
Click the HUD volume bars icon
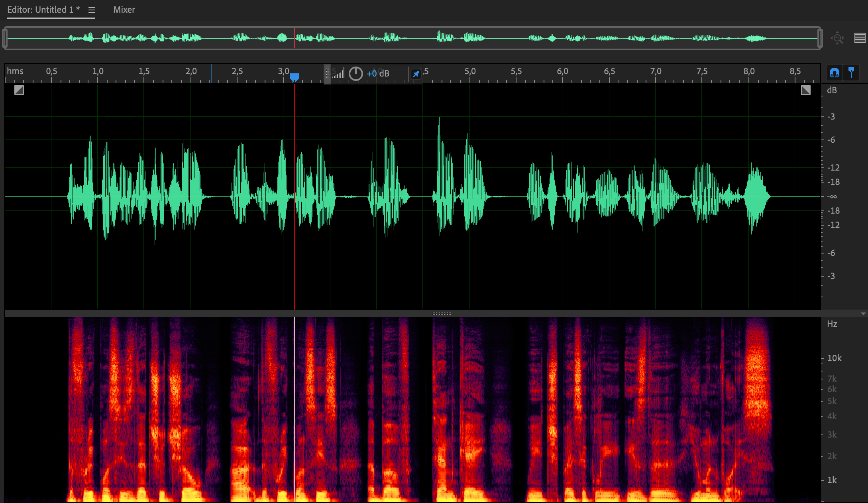click(338, 74)
